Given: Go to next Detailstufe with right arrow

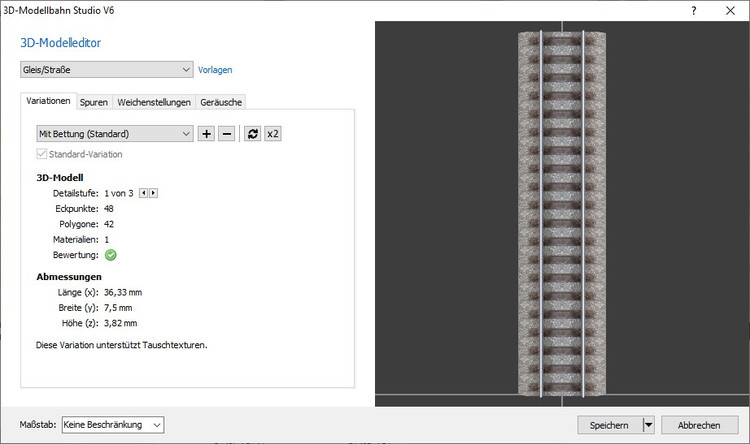Looking at the screenshot, I should pos(153,193).
